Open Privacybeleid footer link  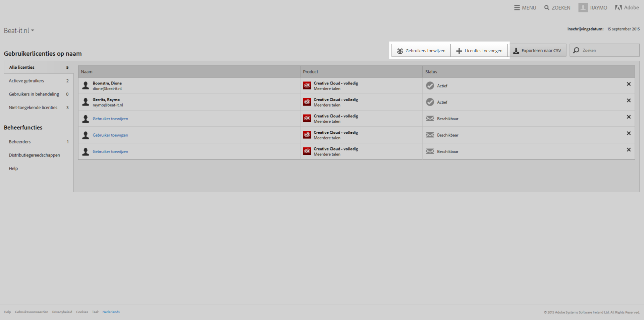[x=62, y=312]
